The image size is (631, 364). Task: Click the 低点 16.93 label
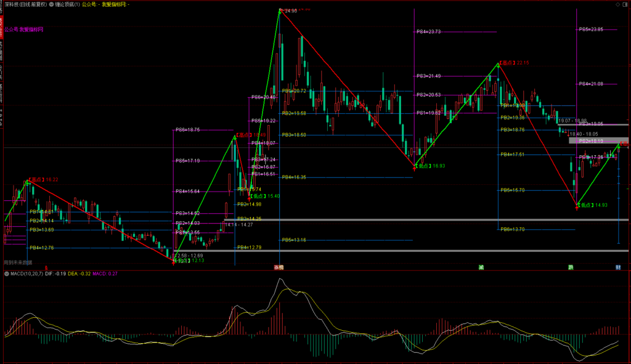(x=430, y=166)
